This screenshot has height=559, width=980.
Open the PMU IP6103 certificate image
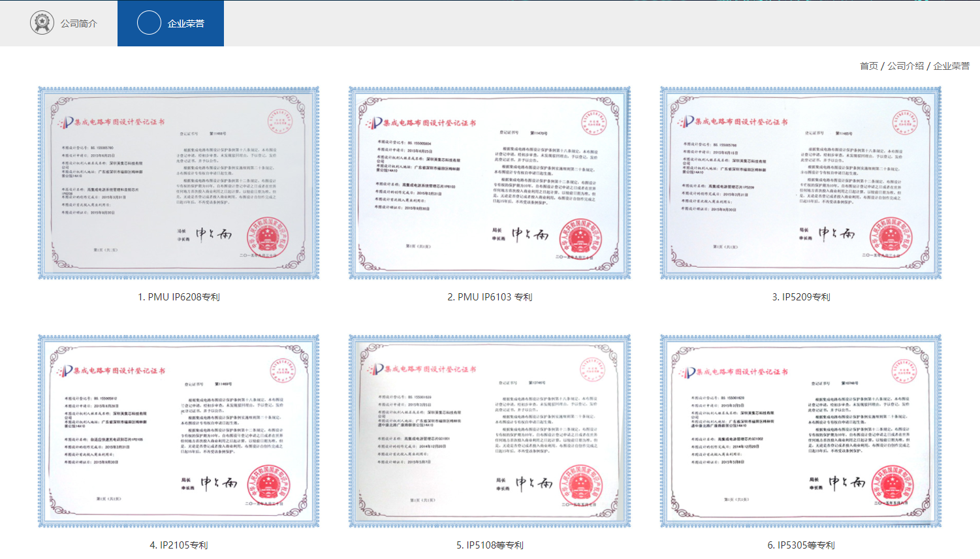click(x=490, y=183)
